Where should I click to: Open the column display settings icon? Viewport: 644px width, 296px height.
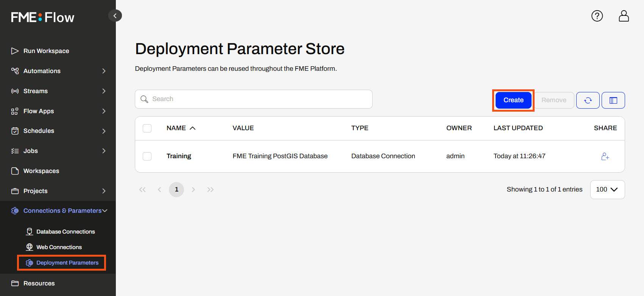(613, 100)
